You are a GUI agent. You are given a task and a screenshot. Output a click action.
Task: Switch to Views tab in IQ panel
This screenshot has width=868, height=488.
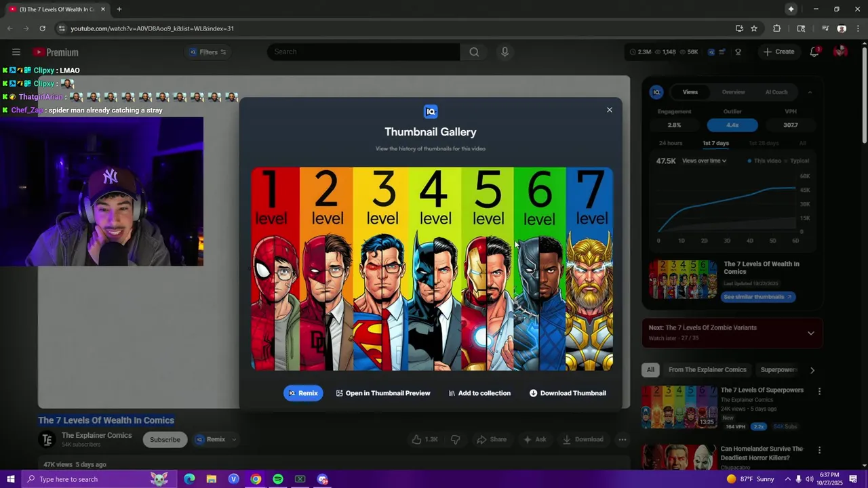(x=690, y=92)
